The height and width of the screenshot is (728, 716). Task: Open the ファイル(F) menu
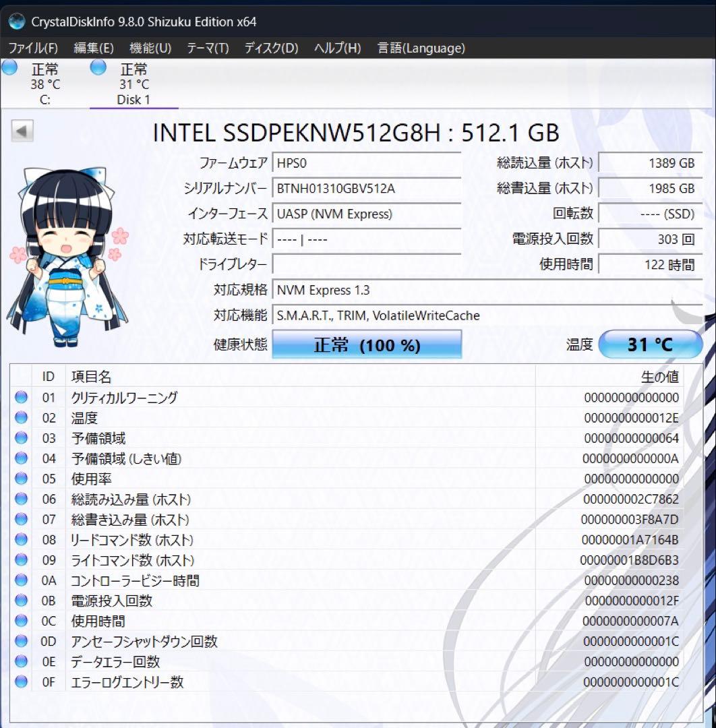[33, 48]
